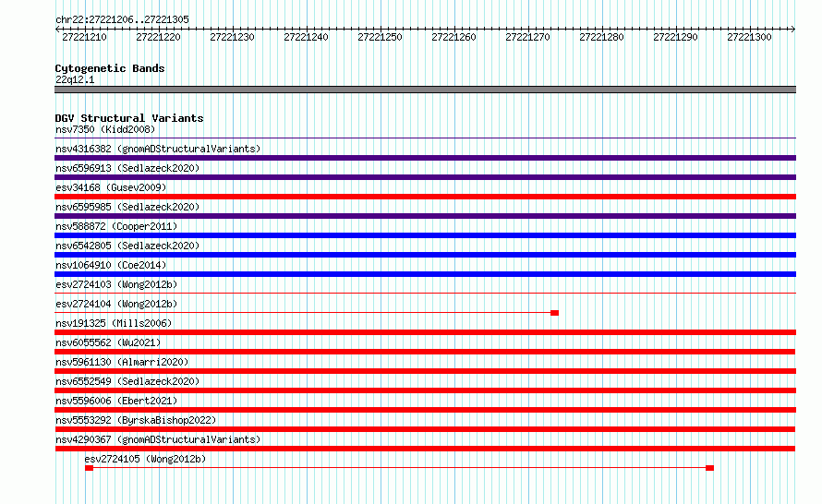This screenshot has height=504, width=822.
Task: Click the red bar under nsv5596006
Action: [x=425, y=410]
